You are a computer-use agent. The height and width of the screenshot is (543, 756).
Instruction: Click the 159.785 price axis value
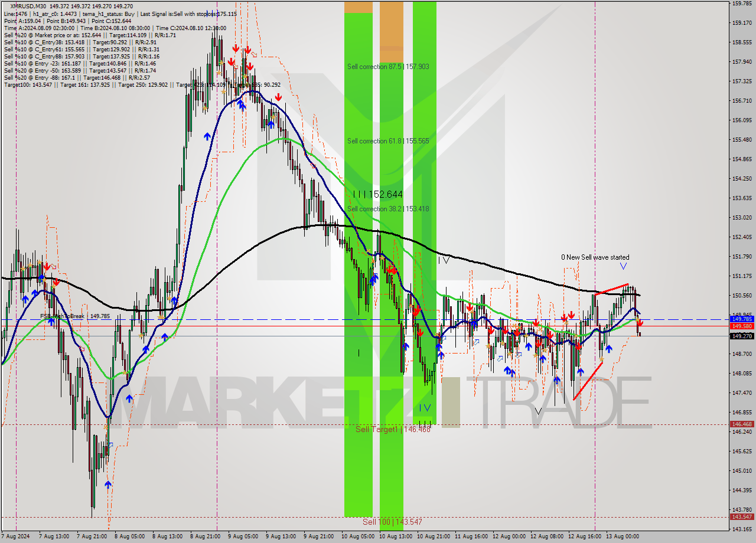742,4
